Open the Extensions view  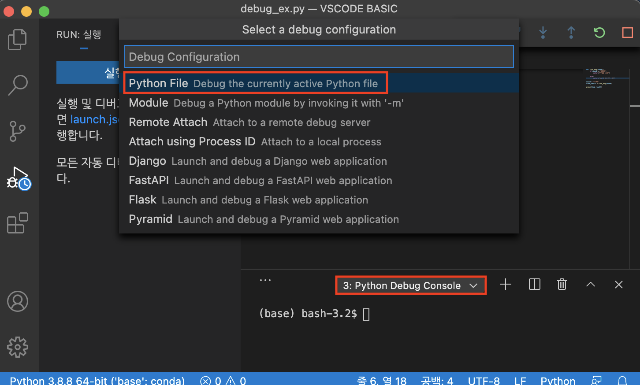click(18, 223)
